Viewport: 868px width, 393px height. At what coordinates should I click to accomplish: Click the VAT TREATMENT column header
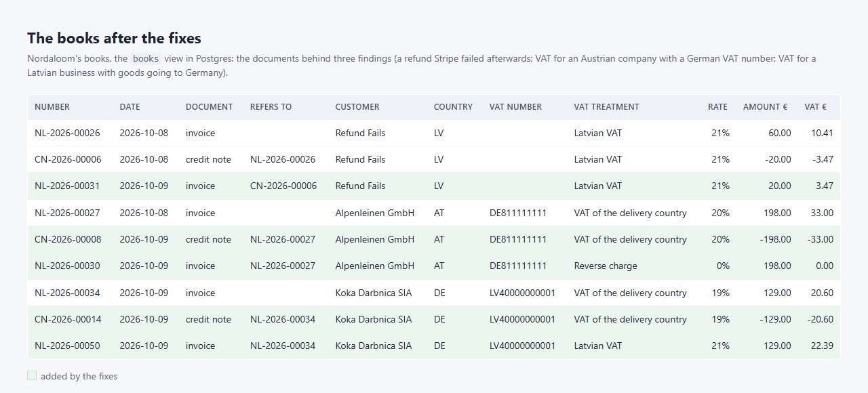pos(606,107)
